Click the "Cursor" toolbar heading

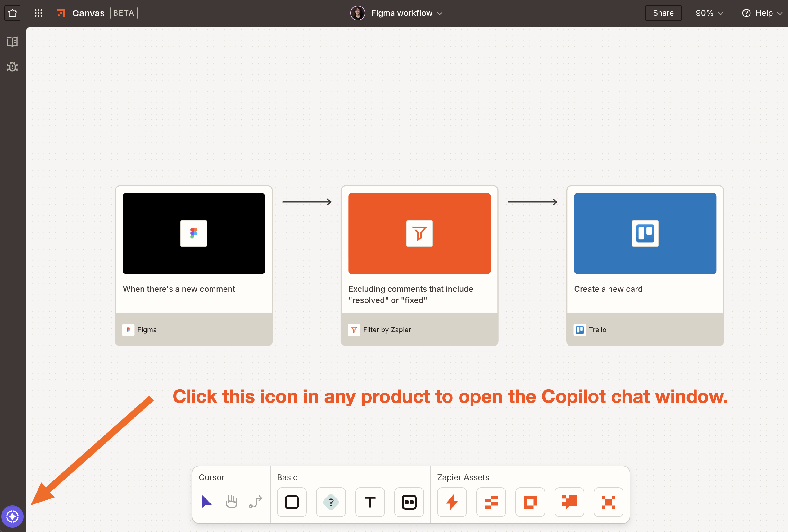pyautogui.click(x=211, y=477)
